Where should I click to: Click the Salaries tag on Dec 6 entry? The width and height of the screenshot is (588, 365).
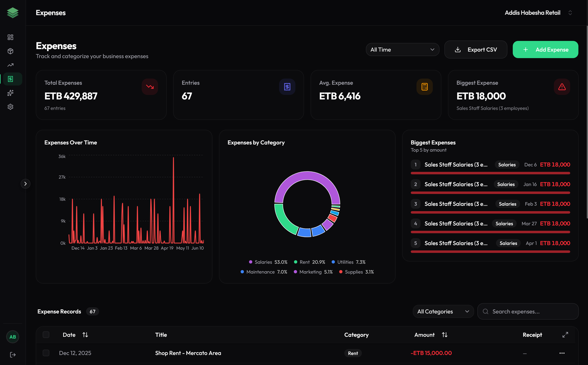click(x=507, y=165)
